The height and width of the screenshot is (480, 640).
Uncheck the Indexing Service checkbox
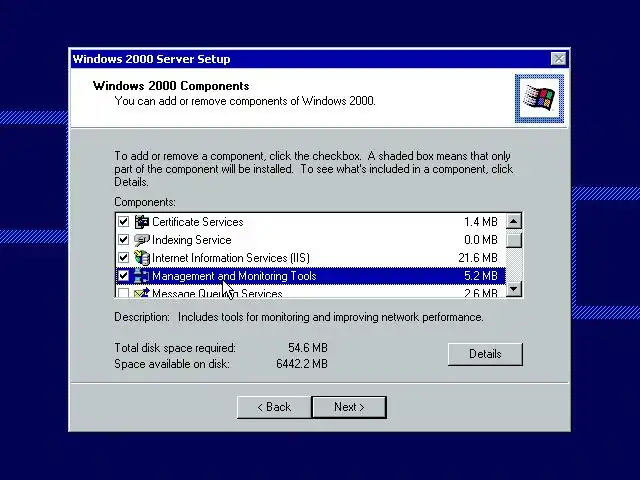pyautogui.click(x=123, y=240)
